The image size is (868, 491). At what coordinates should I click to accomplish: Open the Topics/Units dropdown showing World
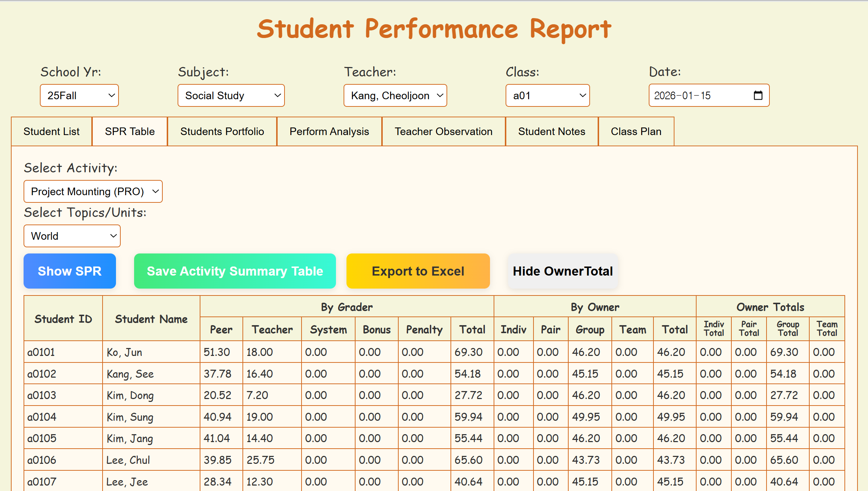[72, 236]
